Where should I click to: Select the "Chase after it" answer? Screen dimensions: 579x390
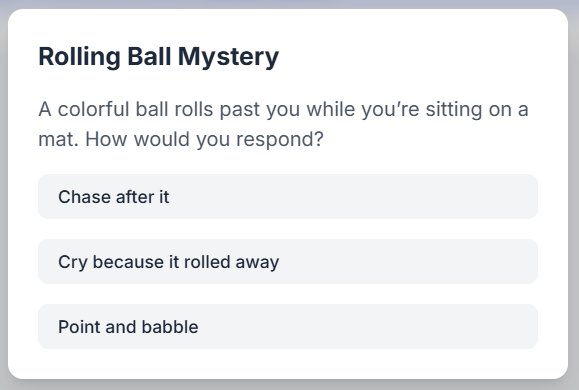pos(288,196)
